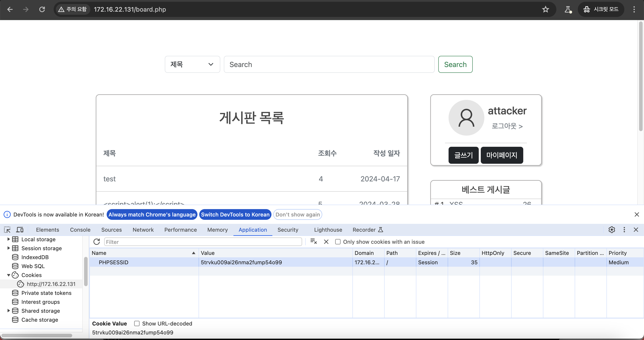Open Chrome three-dot menu
Viewport: 644px width, 340px height.
pos(634,9)
